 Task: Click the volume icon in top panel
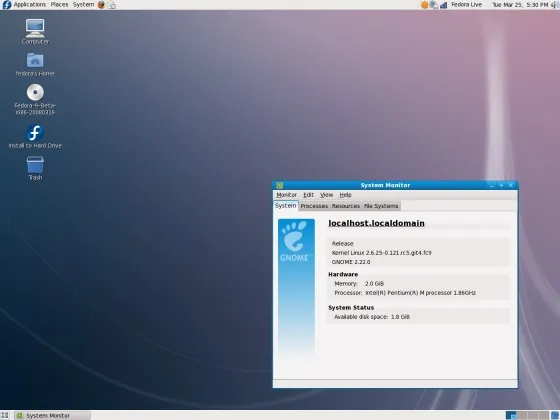pyautogui.click(x=556, y=5)
